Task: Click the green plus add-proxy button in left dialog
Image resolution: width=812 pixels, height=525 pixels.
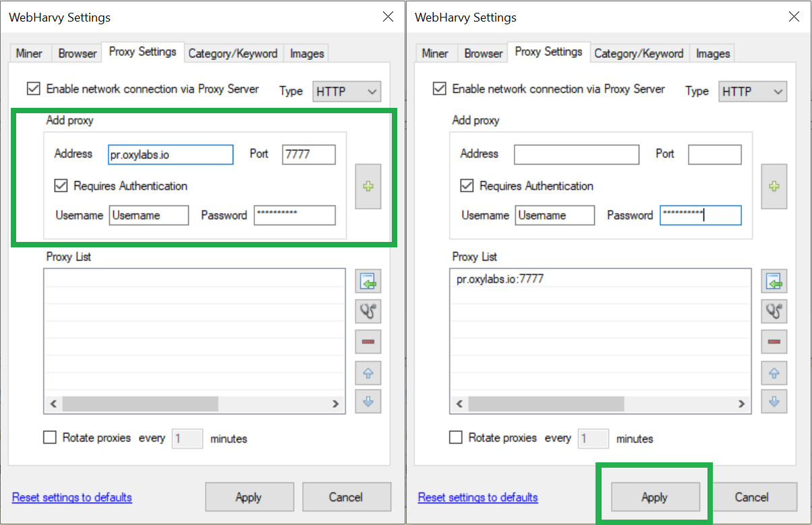Action: coord(368,186)
